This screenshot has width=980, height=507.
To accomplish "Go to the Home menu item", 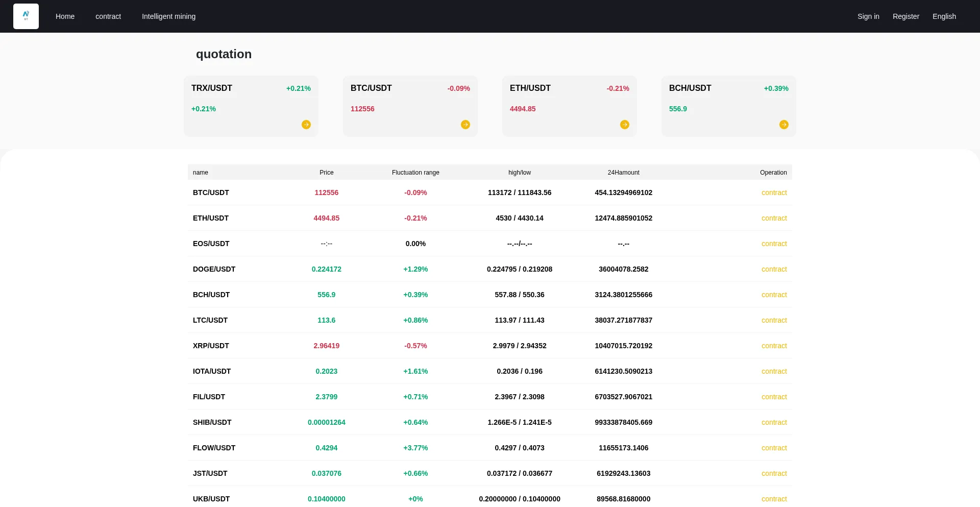I will click(65, 16).
